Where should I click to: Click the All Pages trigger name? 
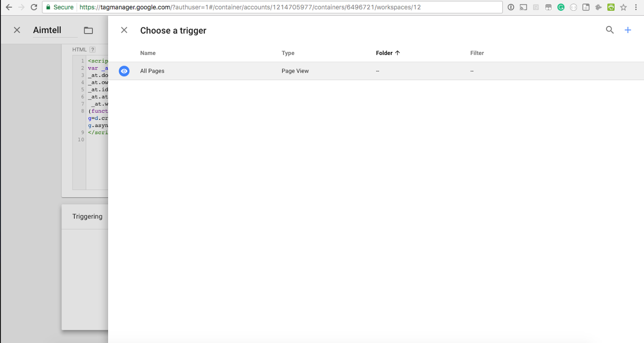click(152, 71)
